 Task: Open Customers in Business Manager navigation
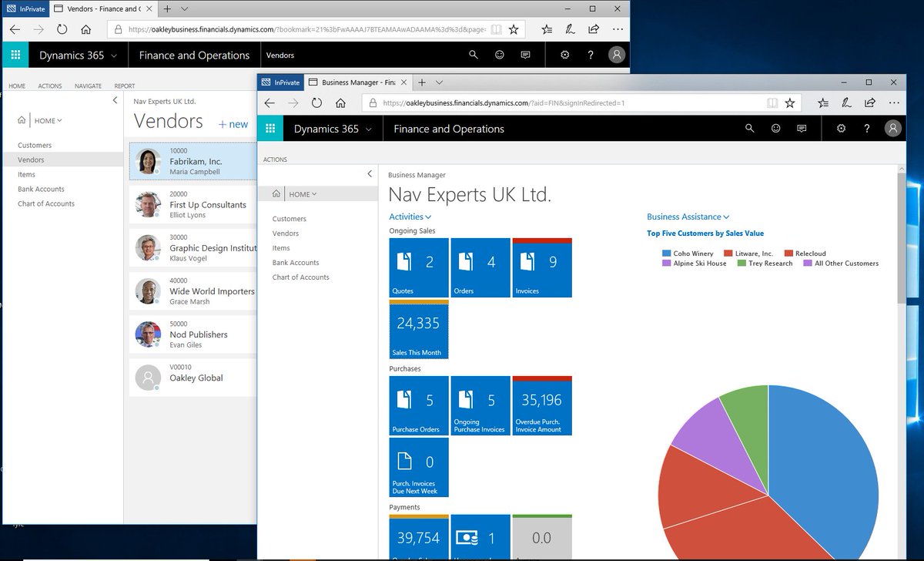(x=290, y=219)
